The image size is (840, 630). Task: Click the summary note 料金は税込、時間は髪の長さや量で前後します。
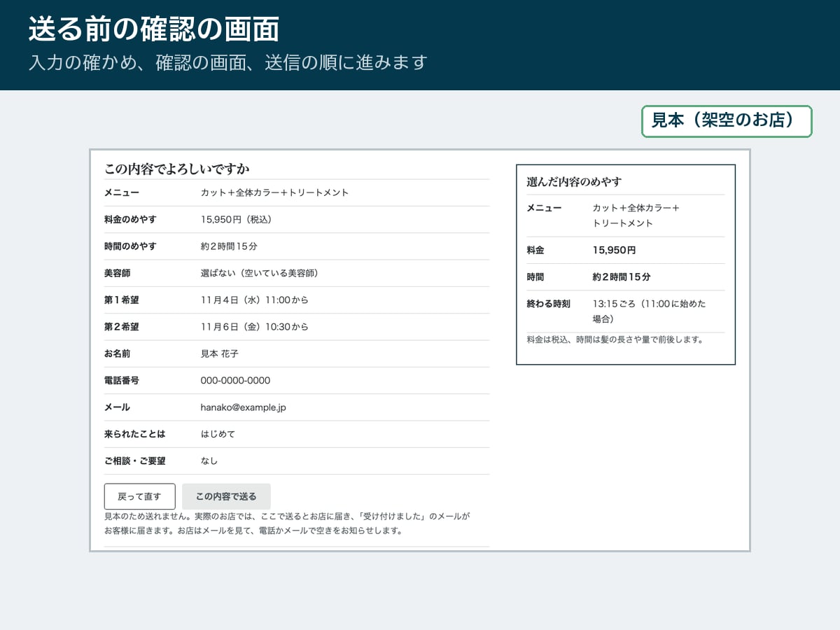click(x=615, y=339)
